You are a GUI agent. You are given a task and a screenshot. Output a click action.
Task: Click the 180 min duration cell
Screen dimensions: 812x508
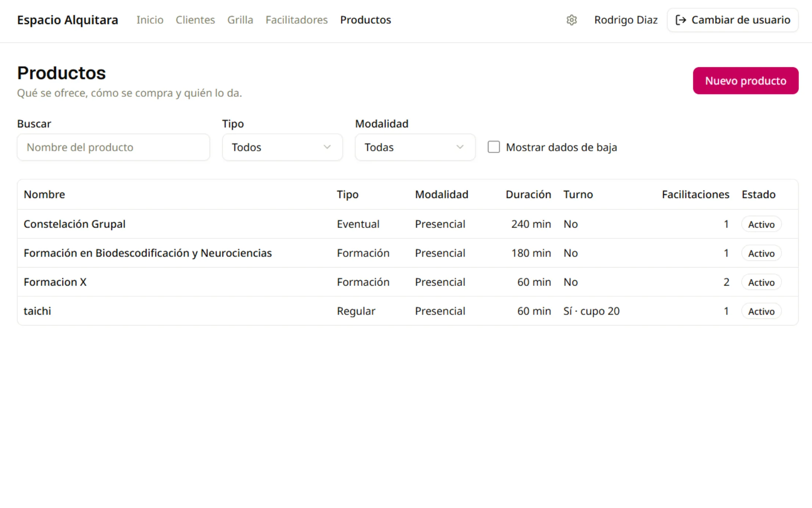click(x=531, y=253)
